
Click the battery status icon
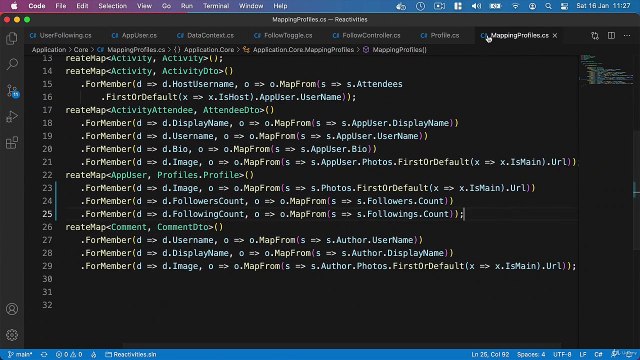496,6
